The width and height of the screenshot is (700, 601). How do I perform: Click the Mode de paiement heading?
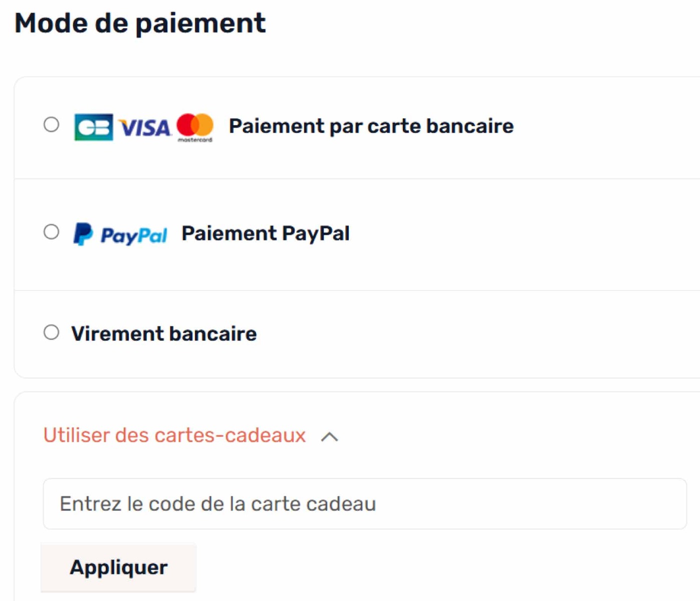(140, 23)
